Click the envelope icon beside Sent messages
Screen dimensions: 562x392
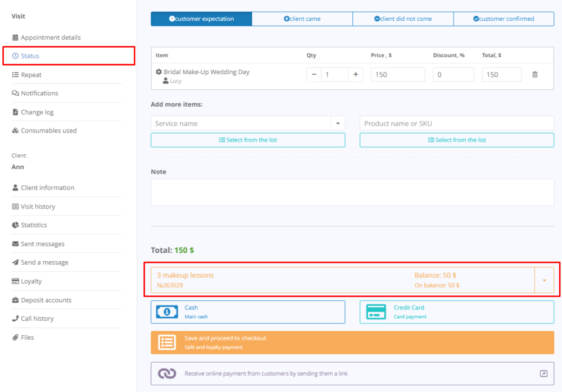pyautogui.click(x=15, y=244)
